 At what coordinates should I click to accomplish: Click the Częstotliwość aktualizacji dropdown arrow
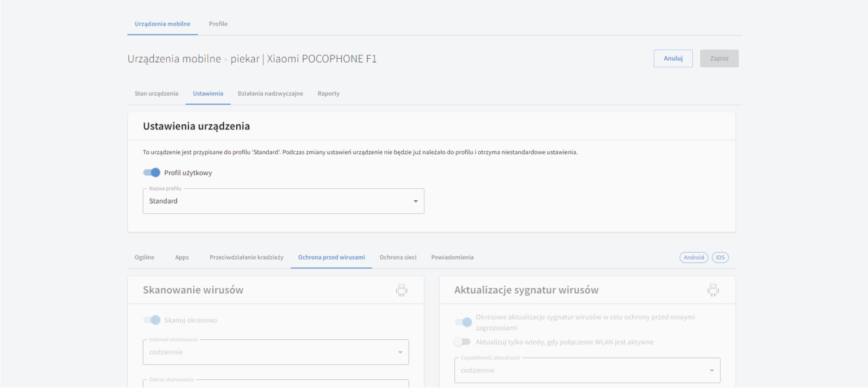[712, 371]
